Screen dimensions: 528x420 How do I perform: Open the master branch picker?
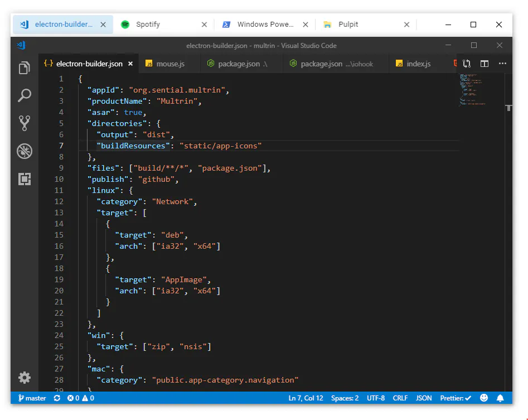pos(32,398)
